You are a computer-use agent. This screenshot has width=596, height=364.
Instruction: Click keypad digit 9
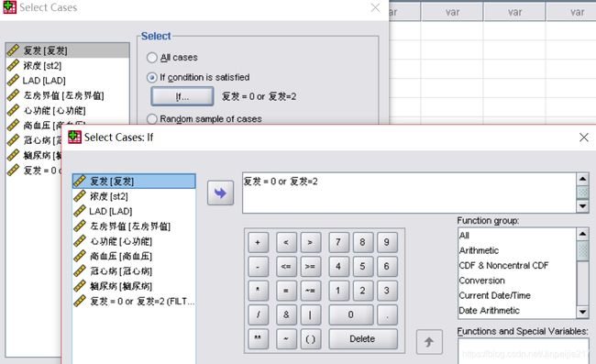pos(387,242)
